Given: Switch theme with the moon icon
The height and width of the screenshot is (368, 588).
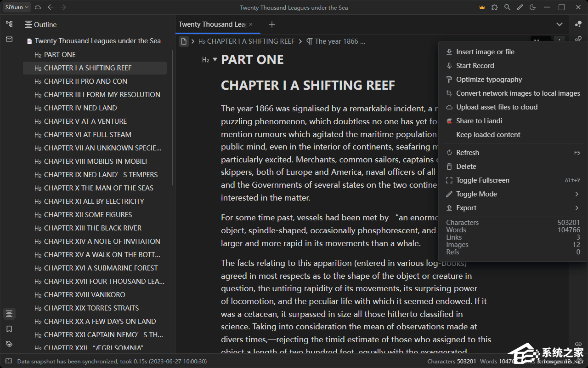Looking at the screenshot, I should point(533,7).
